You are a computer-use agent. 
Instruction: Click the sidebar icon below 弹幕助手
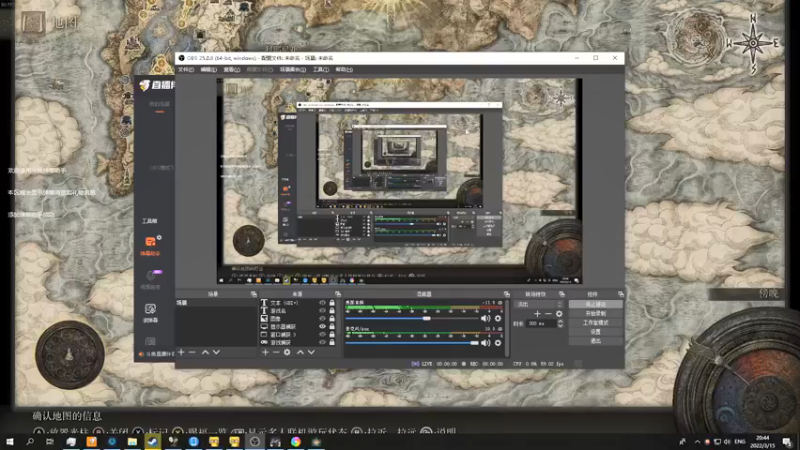pyautogui.click(x=151, y=280)
